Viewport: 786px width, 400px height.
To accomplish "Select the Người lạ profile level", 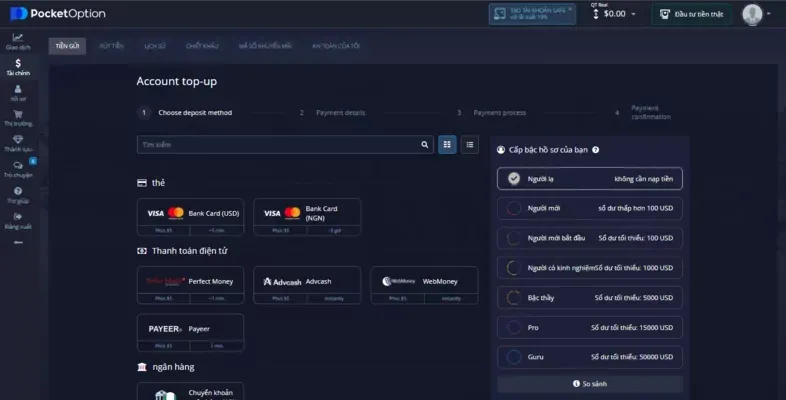I will pyautogui.click(x=590, y=178).
